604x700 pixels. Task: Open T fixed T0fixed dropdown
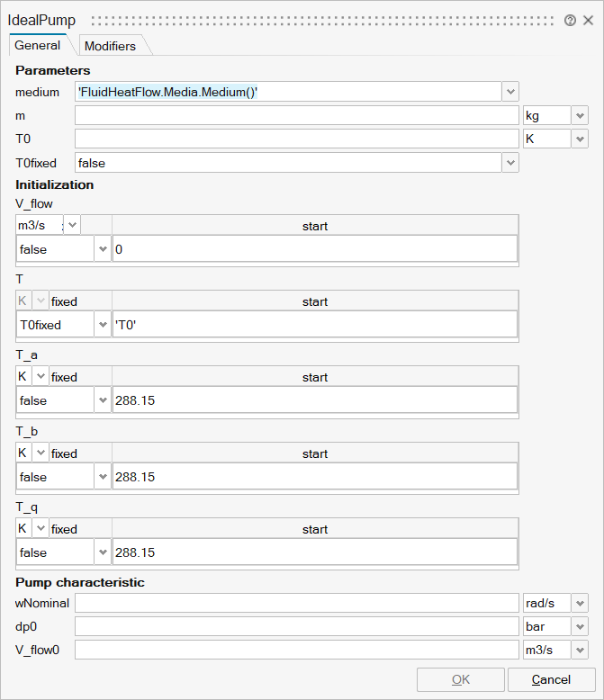(103, 325)
